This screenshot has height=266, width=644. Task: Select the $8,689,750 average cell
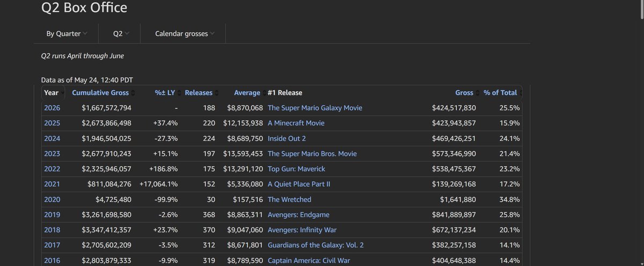click(245, 138)
